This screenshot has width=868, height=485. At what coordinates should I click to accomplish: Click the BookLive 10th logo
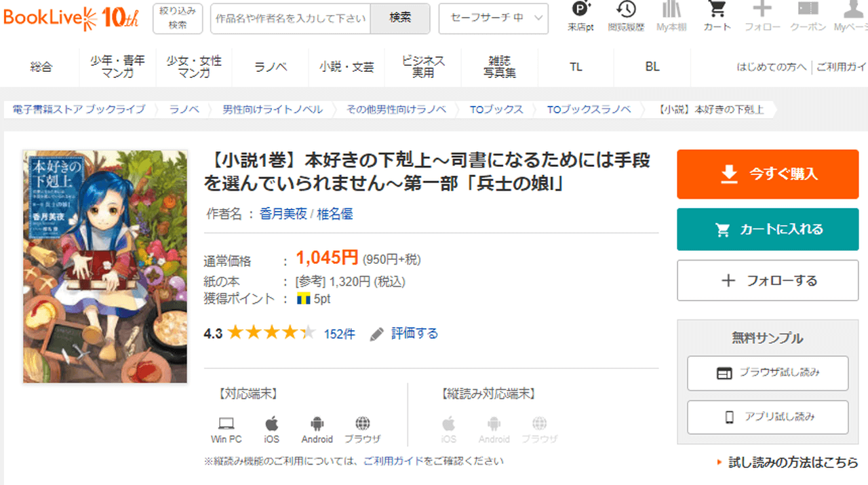pyautogui.click(x=71, y=18)
